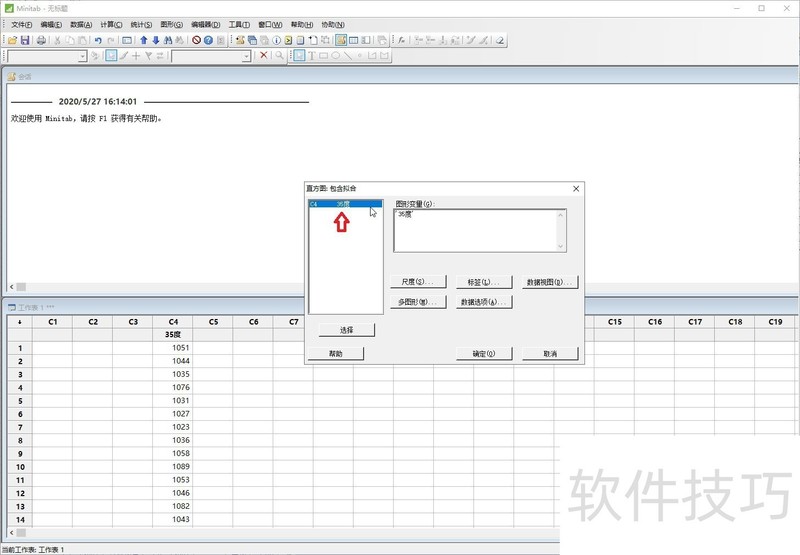The height and width of the screenshot is (555, 800).
Task: Open the 计算(C) menu
Action: [111, 24]
